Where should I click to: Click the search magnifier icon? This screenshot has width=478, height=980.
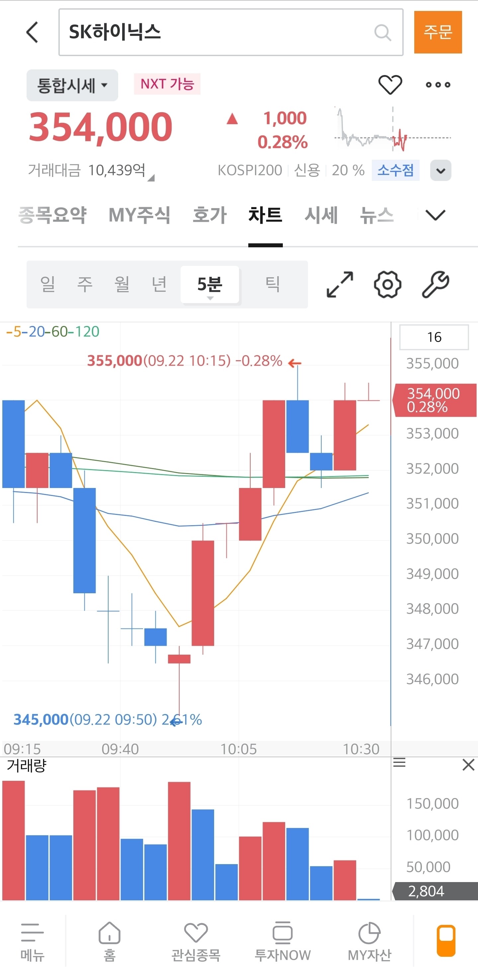tap(382, 33)
